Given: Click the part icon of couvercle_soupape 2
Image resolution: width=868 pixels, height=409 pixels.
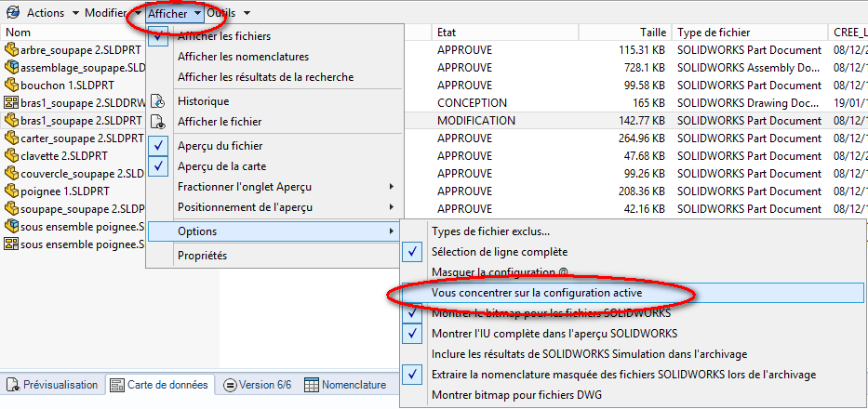Looking at the screenshot, I should (11, 174).
